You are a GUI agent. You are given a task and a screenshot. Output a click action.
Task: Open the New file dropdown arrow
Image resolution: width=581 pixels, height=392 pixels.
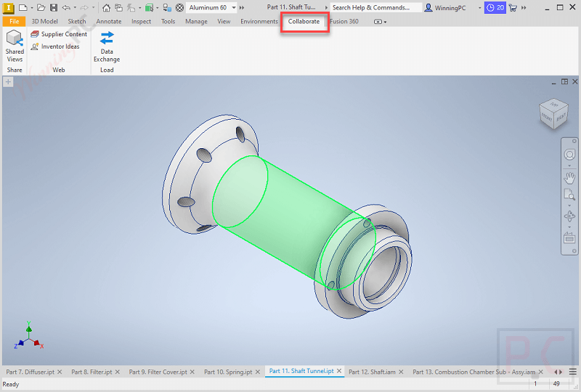[31, 8]
